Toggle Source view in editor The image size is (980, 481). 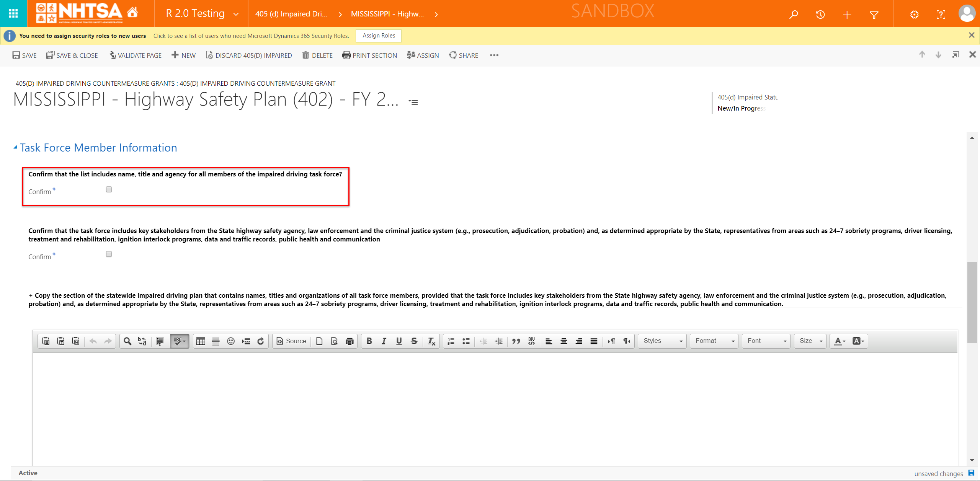click(292, 341)
